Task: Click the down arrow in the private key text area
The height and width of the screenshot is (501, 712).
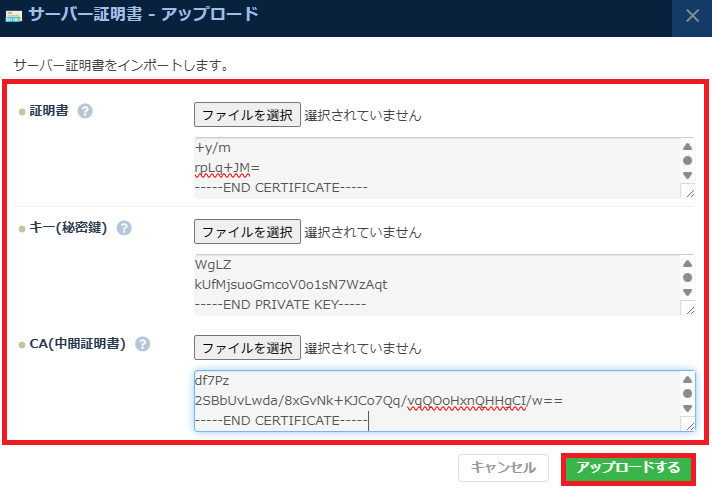Action: (x=687, y=293)
